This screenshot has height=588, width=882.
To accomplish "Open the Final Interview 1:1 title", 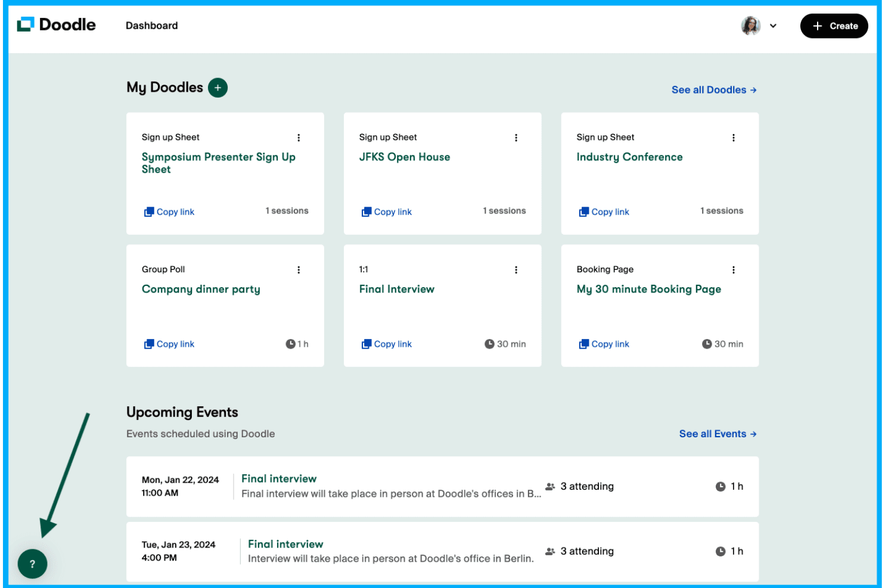I will tap(397, 289).
